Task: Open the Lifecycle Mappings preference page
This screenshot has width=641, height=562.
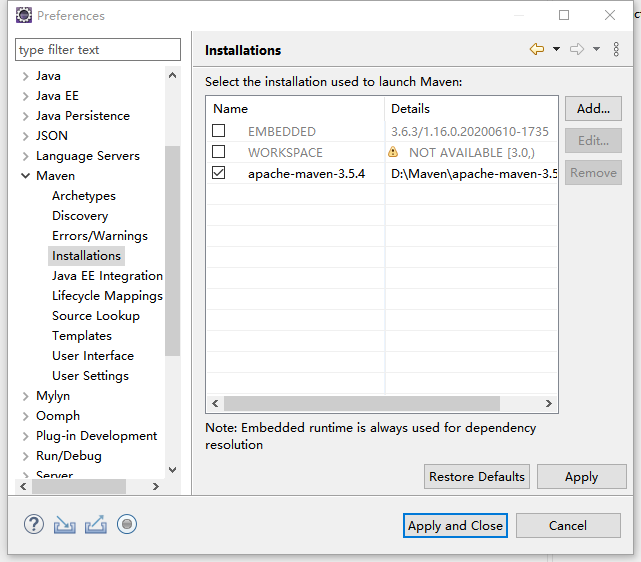Action: tap(107, 296)
